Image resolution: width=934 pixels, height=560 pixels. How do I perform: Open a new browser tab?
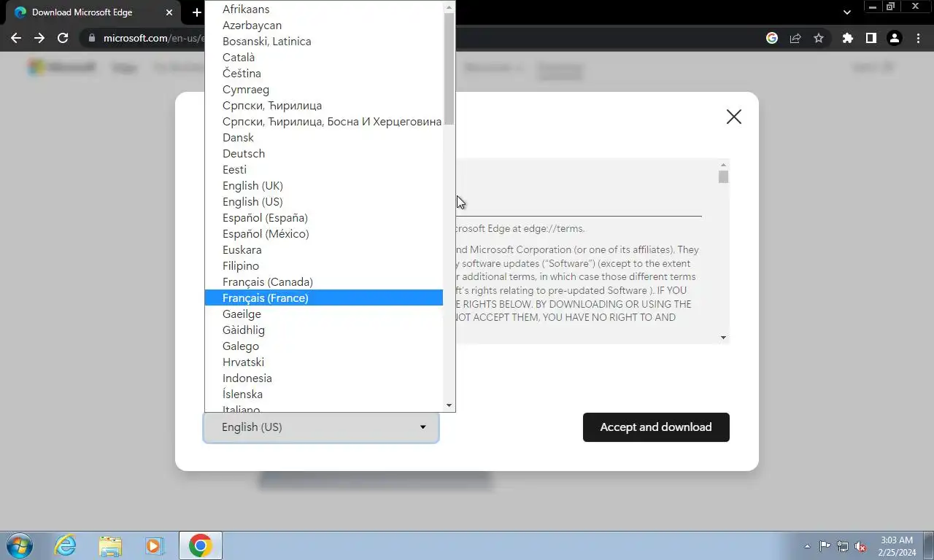[196, 12]
